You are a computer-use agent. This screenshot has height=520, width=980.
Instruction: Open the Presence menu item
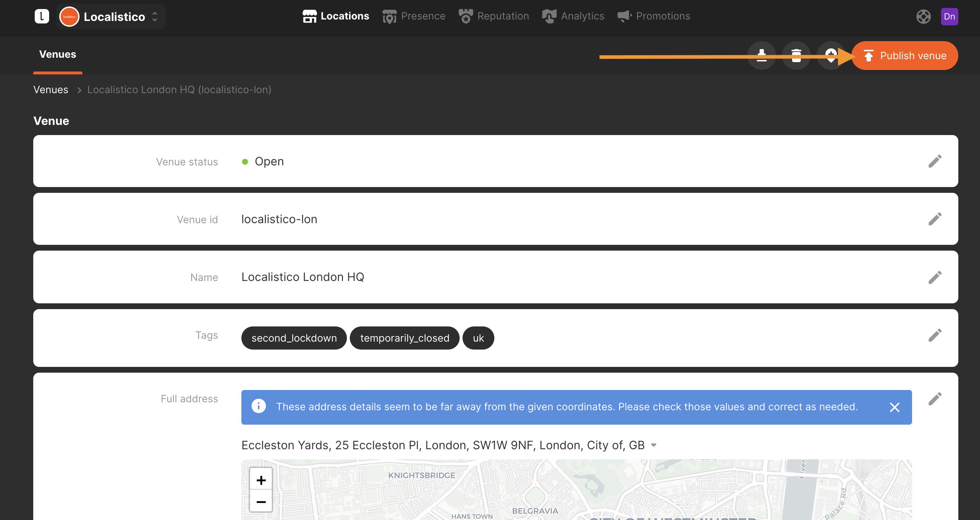(x=413, y=16)
